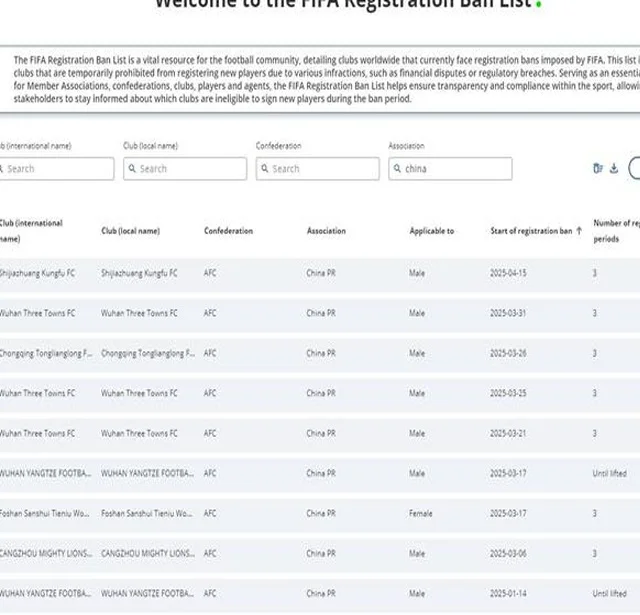Select the date cell '2025-03-21'
The width and height of the screenshot is (640, 615).
[508, 433]
